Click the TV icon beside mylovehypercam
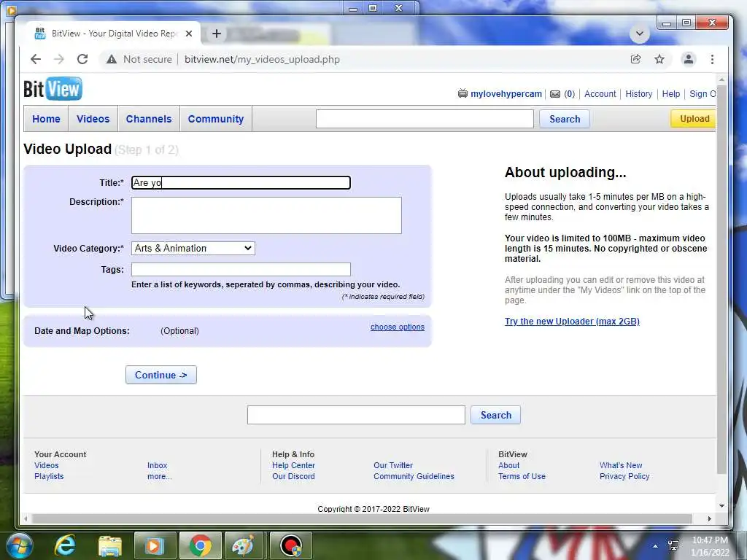This screenshot has width=747, height=560. (x=462, y=93)
